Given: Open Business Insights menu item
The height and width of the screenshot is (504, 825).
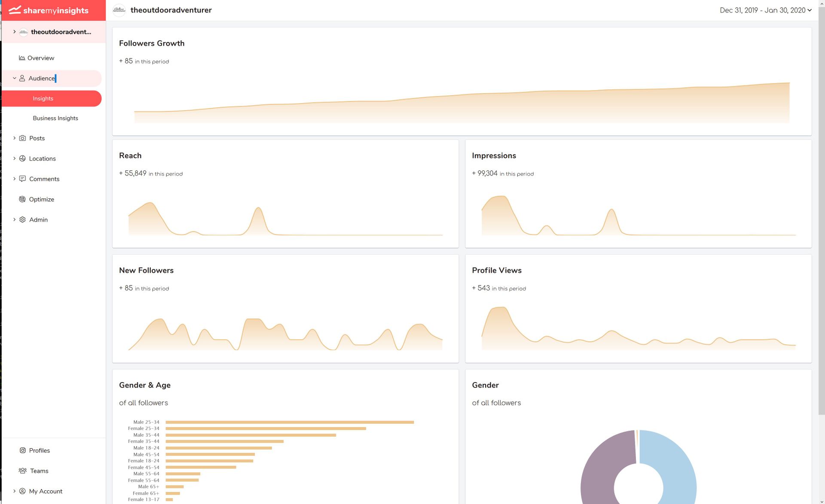Looking at the screenshot, I should pyautogui.click(x=55, y=118).
